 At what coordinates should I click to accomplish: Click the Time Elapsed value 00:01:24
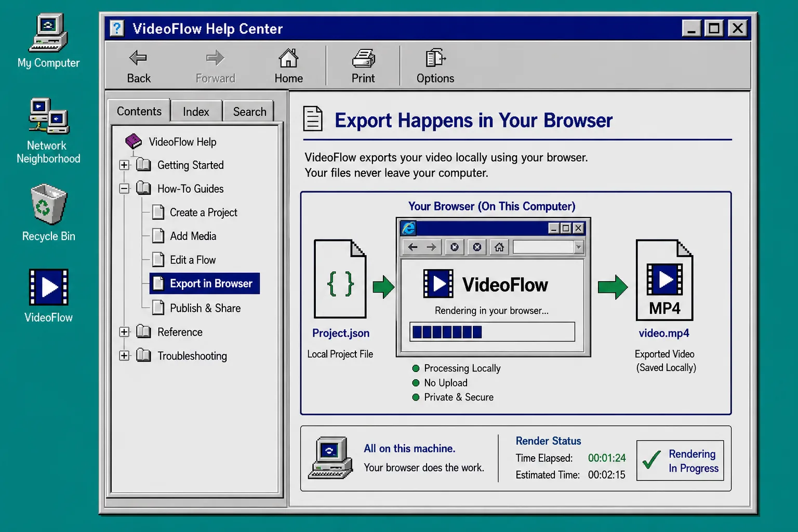[x=607, y=458]
